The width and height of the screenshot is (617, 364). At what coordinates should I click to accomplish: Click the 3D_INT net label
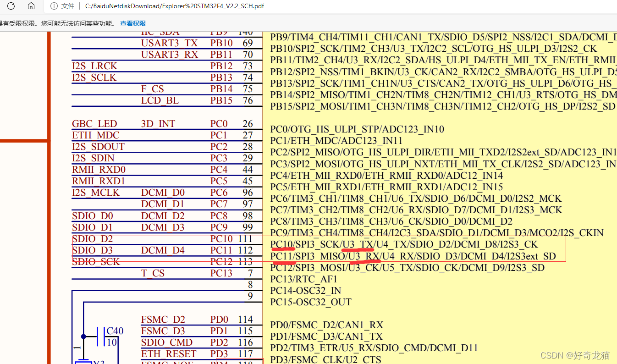(x=158, y=124)
